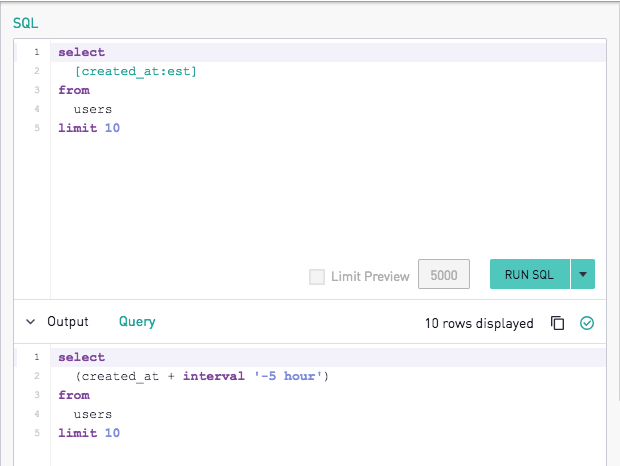This screenshot has height=466, width=620.
Task: Enable the Limit Preview checkbox
Action: pos(317,277)
